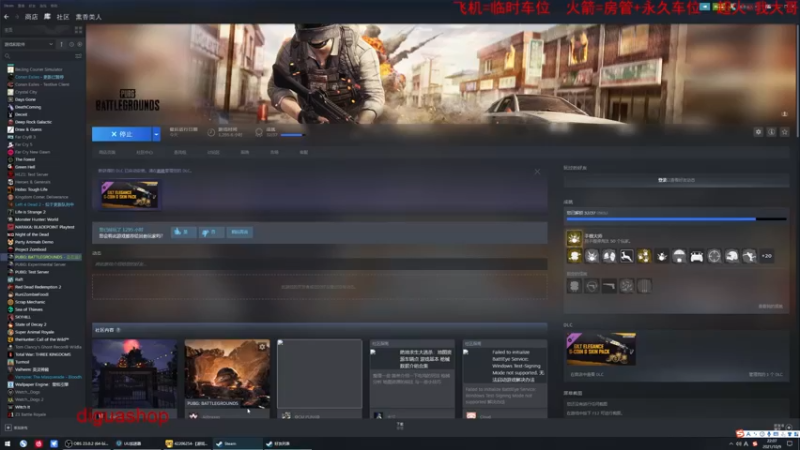Select PUBG: Test Server in game list

point(31,272)
